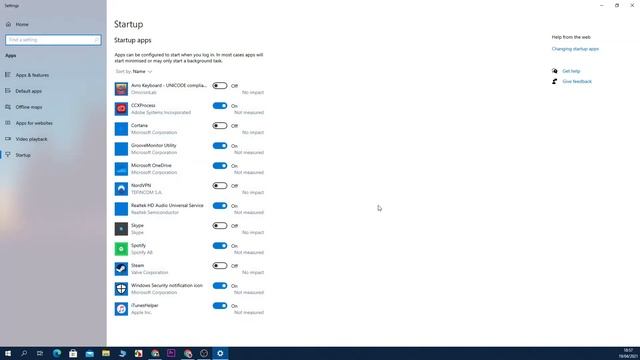Open Video playback settings
Viewport: 640px width, 360px height.
coord(53,139)
